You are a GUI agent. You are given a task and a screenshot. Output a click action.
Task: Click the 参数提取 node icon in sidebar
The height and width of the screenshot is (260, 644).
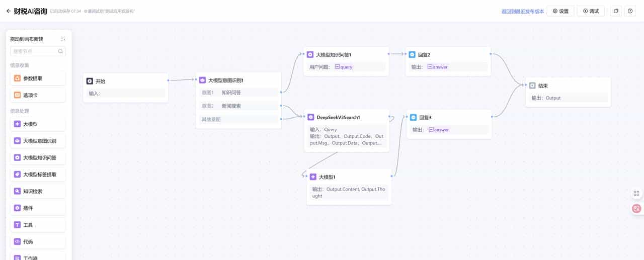(17, 78)
